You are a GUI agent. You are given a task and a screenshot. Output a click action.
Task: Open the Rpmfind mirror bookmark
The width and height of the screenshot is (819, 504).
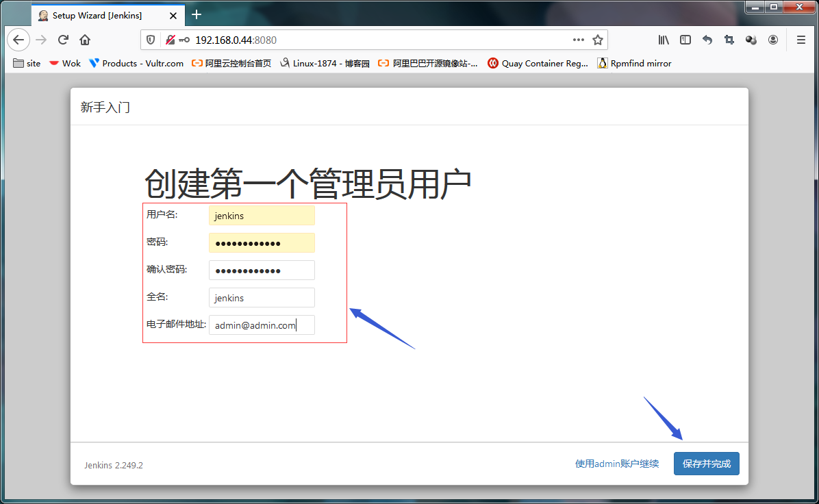pos(634,63)
